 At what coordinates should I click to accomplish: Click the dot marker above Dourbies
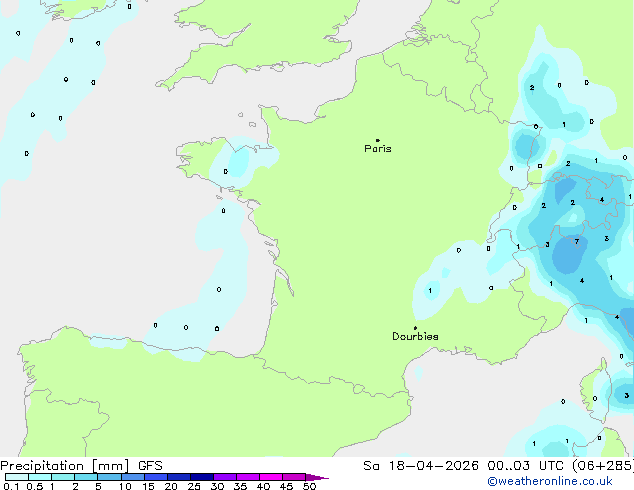pyautogui.click(x=415, y=328)
